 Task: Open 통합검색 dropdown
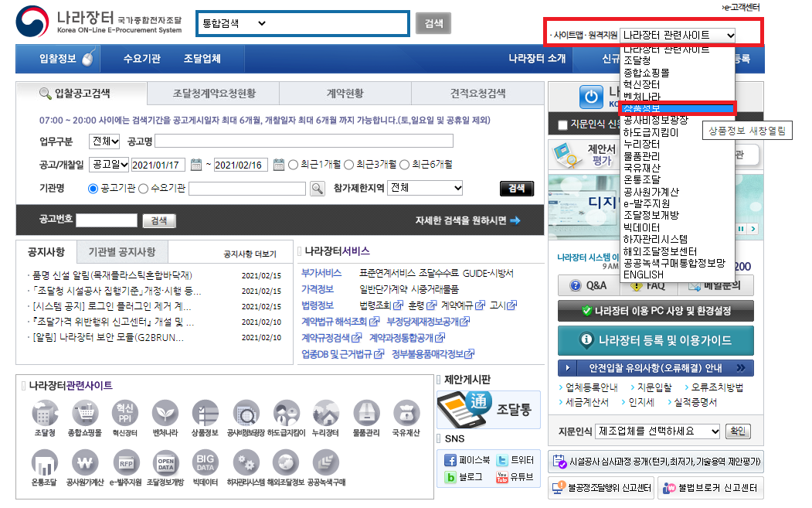coord(234,23)
